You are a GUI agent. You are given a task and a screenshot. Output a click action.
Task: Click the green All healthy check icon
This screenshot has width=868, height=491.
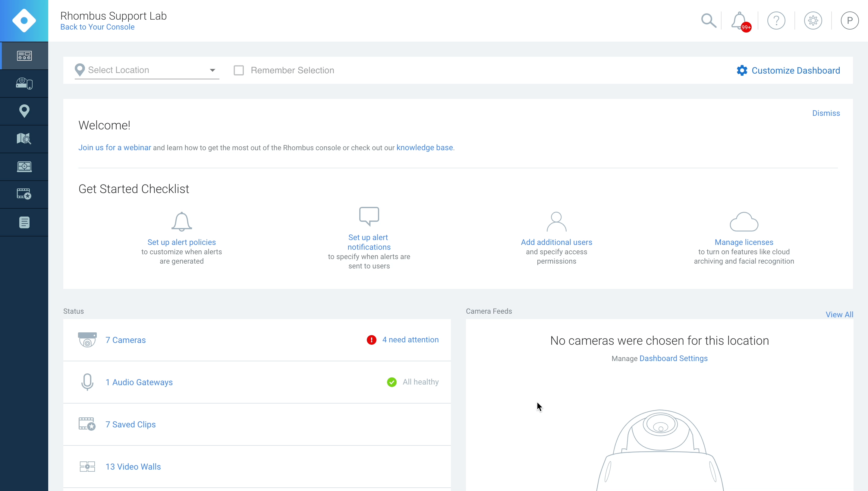point(392,382)
